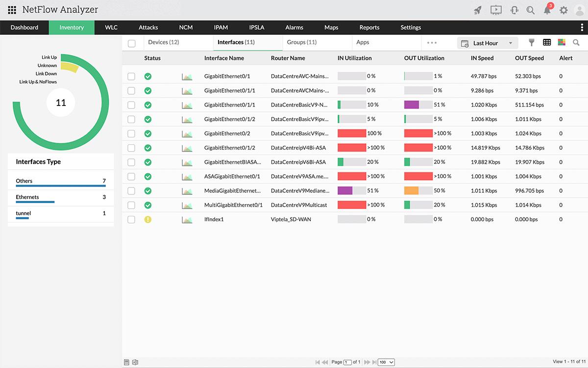Click the column table view icon
This screenshot has height=368, width=588.
click(546, 43)
